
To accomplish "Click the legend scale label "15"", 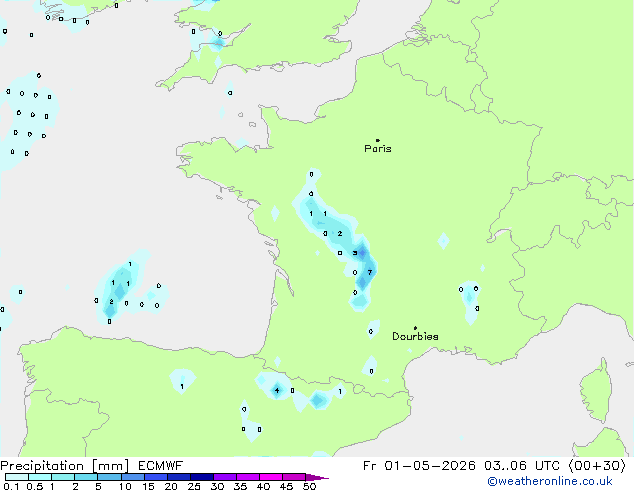I will [x=148, y=486].
